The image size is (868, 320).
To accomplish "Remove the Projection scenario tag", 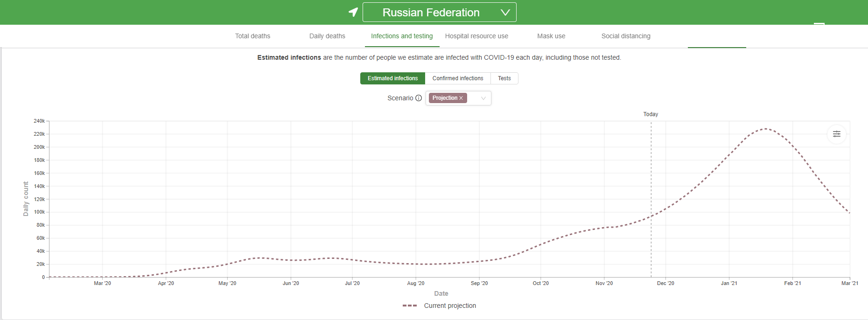I will point(461,98).
